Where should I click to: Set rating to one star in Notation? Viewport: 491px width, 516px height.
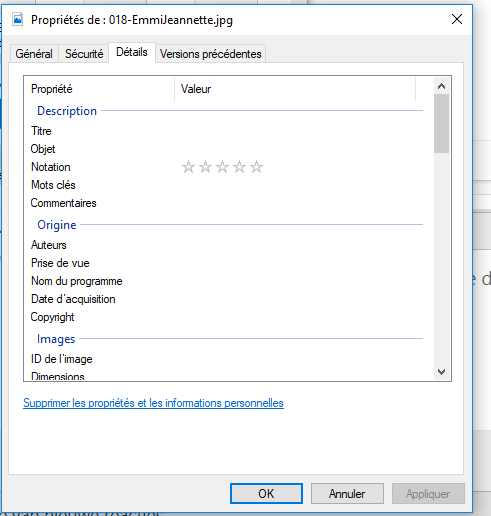[188, 167]
